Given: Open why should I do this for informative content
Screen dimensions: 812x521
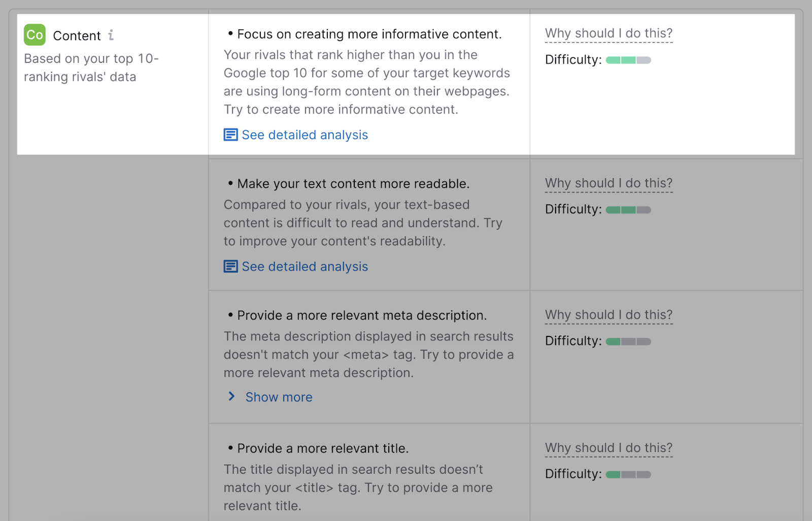Looking at the screenshot, I should coord(608,33).
